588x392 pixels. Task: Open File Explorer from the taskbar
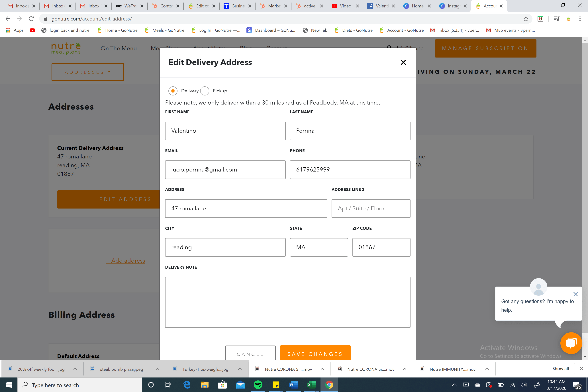pos(205,385)
